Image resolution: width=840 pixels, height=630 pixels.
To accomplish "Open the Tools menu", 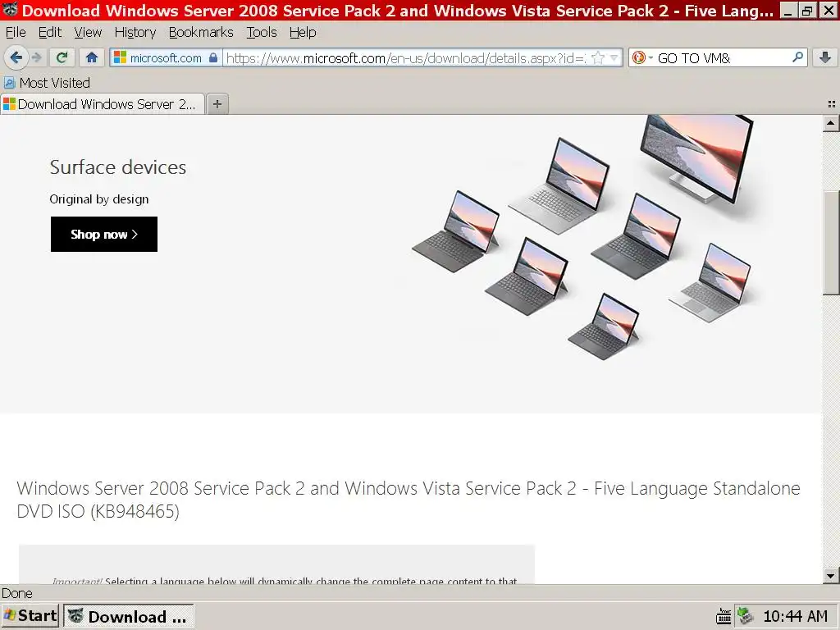I will (x=262, y=32).
